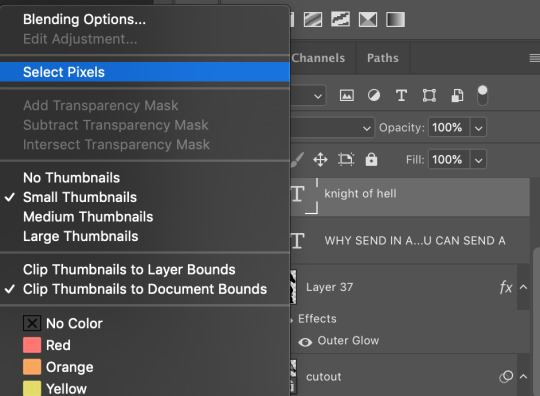Select the knight of hell text layer
The image size is (540, 396).
pyautogui.click(x=410, y=197)
